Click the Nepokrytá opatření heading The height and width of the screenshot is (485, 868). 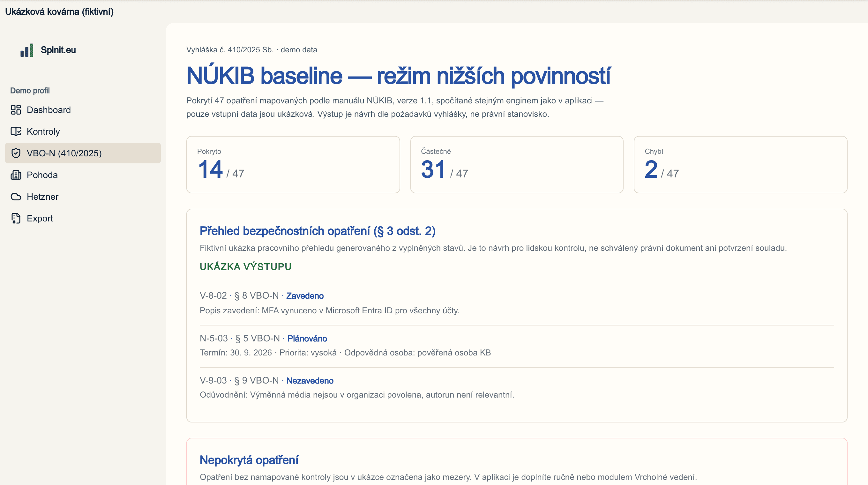pyautogui.click(x=249, y=460)
